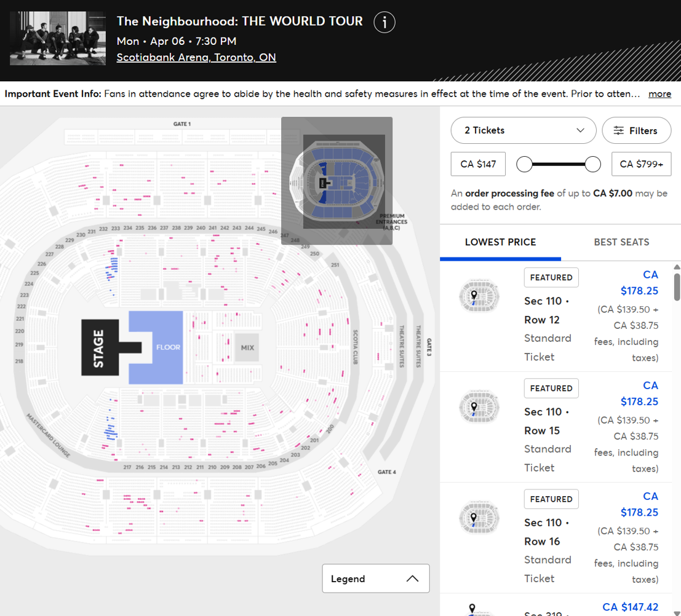Viewport: 681px width, 616px height.
Task: Expand important event info with 'more'
Action: [x=659, y=94]
